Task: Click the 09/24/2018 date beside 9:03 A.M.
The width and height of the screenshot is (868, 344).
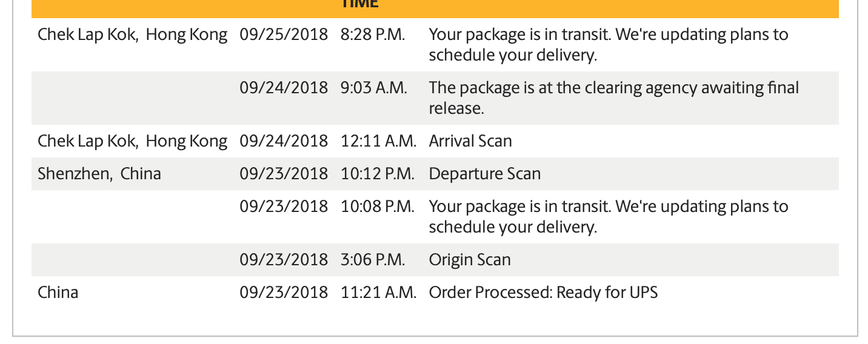Action: point(284,88)
